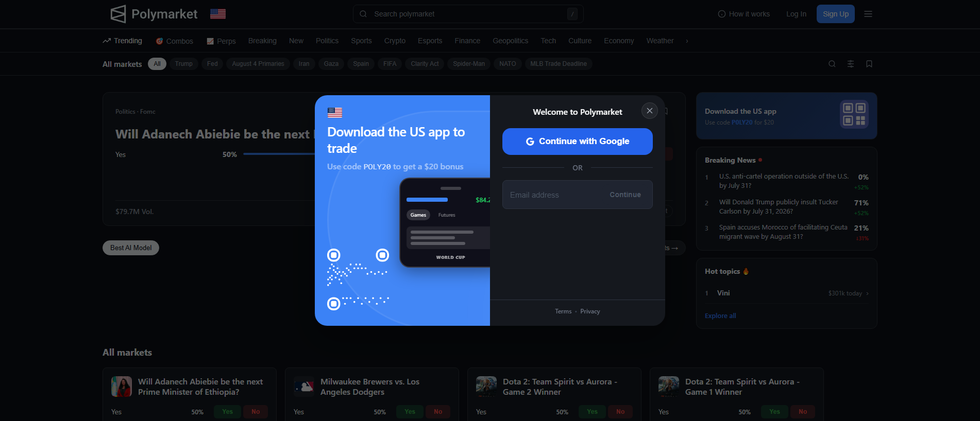
Task: Select the Spider-Man filter chip
Action: (x=469, y=64)
